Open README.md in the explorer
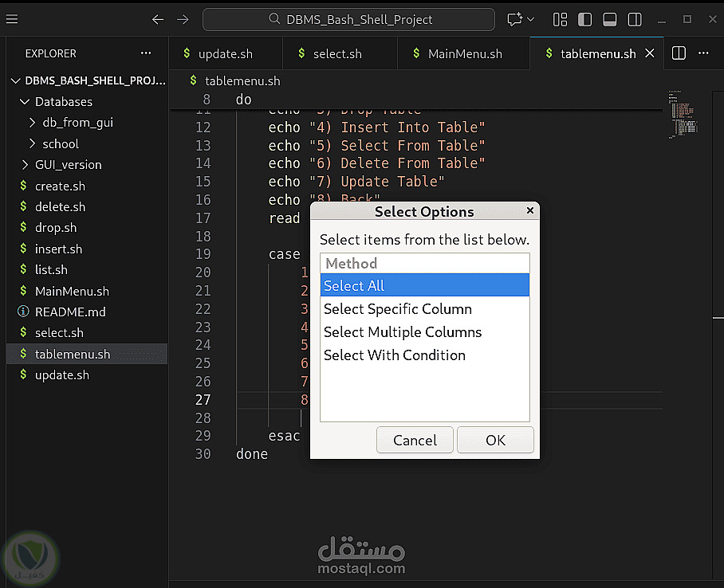 (87, 312)
